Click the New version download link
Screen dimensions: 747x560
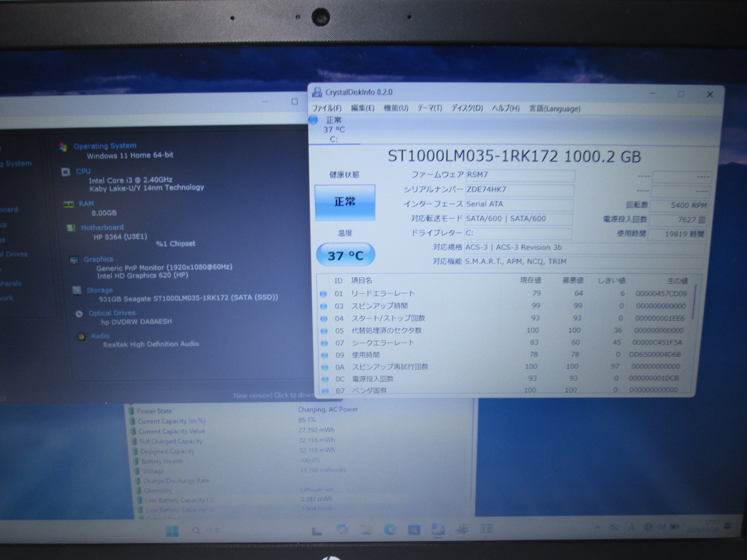(x=273, y=395)
